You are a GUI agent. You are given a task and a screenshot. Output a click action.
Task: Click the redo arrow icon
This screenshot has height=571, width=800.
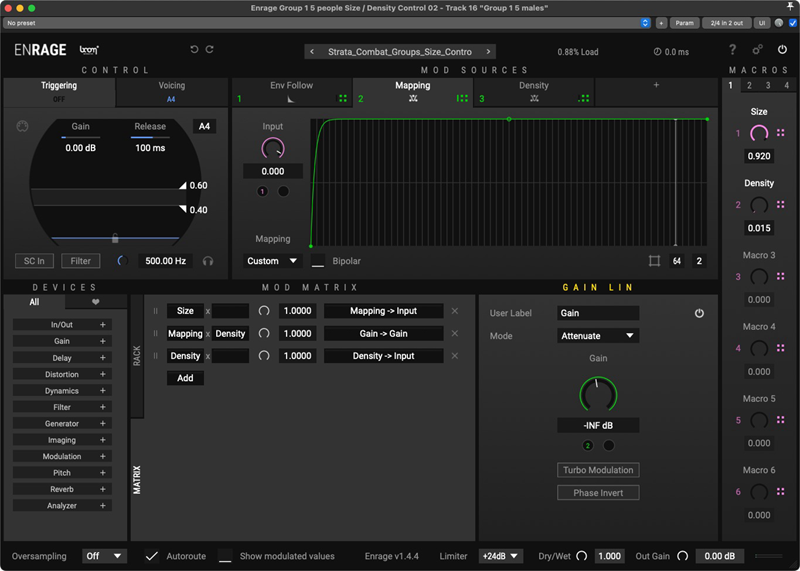click(x=210, y=50)
